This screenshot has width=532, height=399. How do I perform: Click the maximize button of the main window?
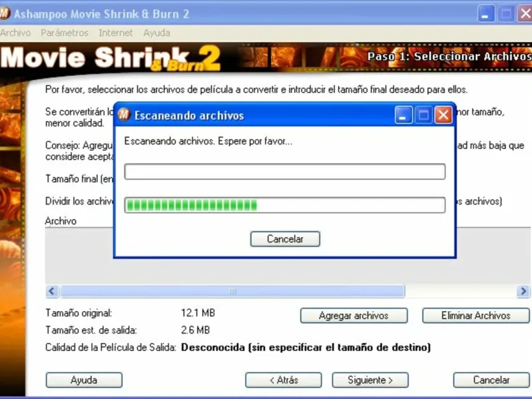pos(505,13)
